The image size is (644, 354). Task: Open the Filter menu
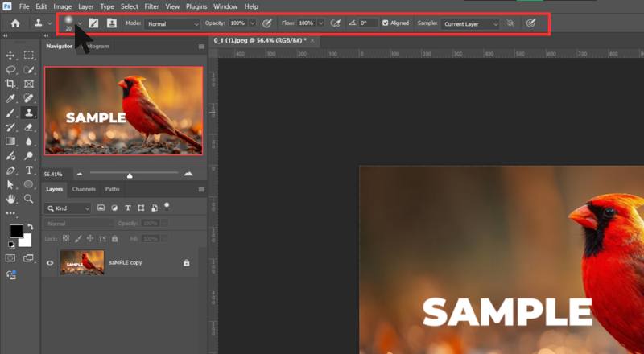pos(151,6)
